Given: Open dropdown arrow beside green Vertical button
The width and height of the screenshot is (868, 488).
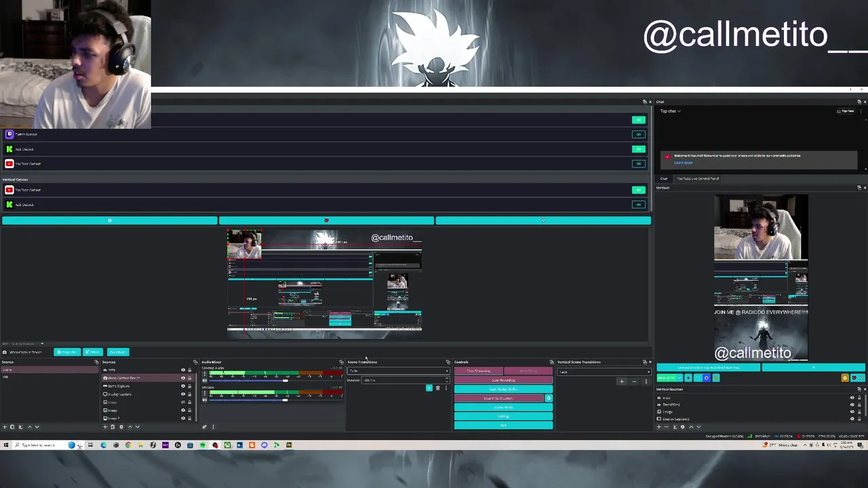Looking at the screenshot, I should pos(679,378).
